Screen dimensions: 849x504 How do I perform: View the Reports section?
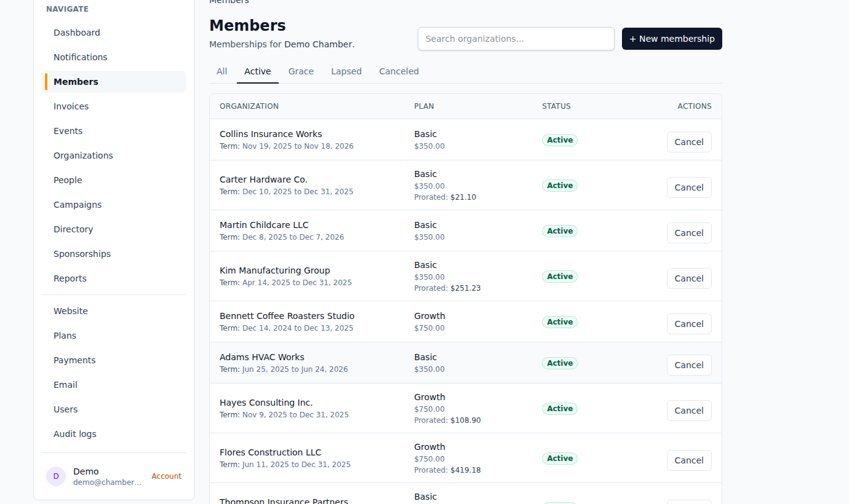point(70,278)
